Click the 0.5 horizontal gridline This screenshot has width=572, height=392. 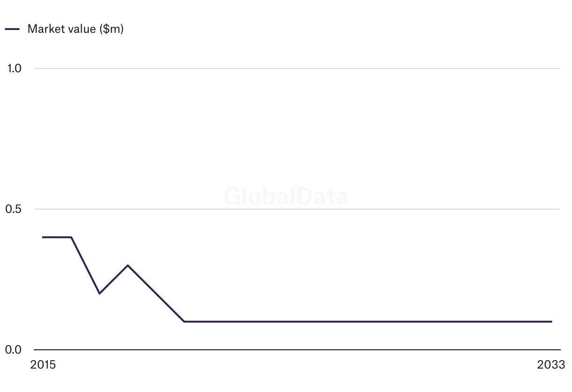pos(297,209)
